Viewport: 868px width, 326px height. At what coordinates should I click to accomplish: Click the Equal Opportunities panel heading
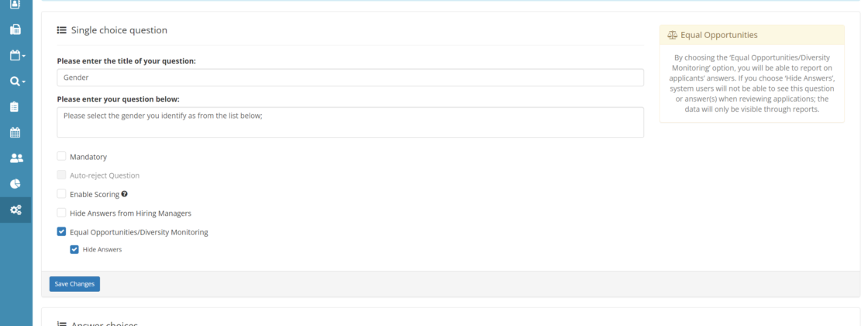tap(718, 35)
